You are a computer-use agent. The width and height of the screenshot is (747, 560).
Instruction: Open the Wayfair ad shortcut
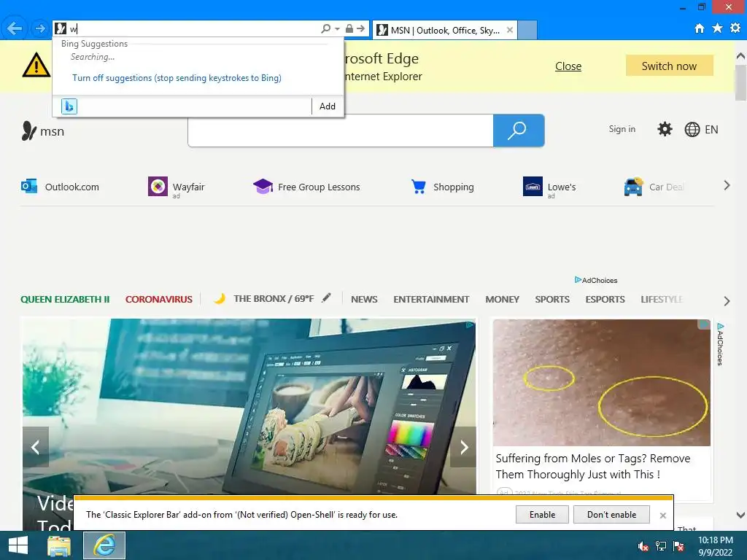(177, 187)
